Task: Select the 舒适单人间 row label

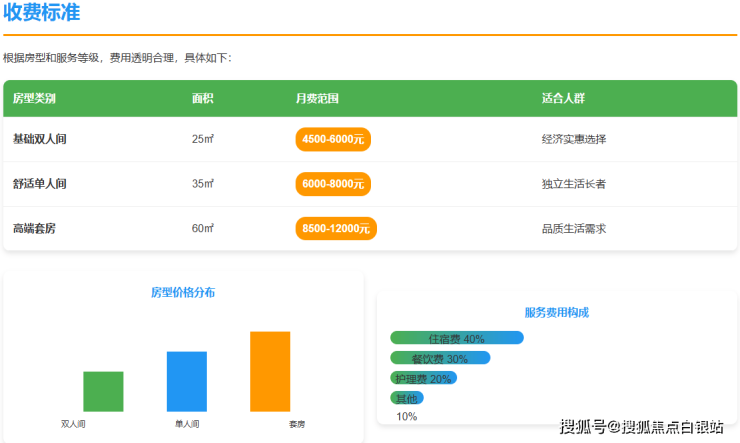Action: (40, 184)
